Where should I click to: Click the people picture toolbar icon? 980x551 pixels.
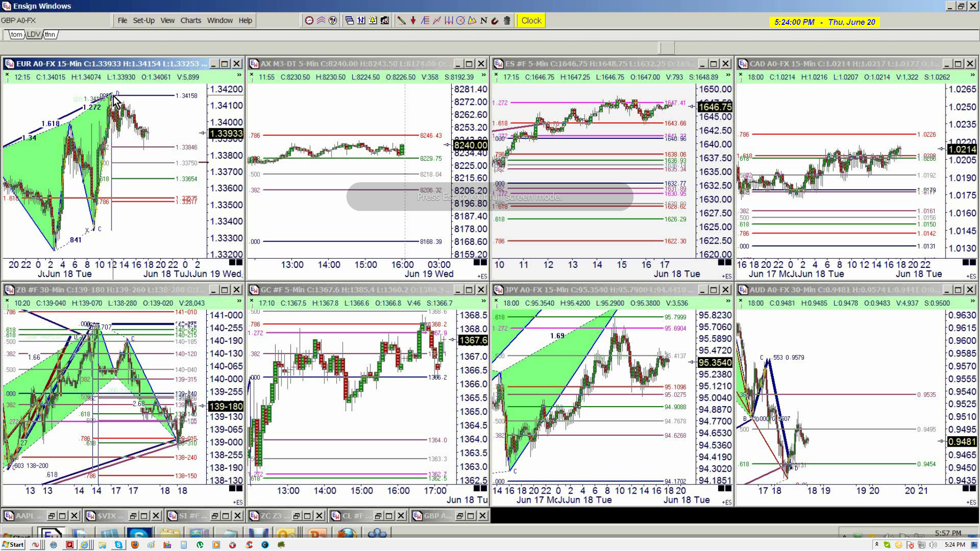[x=385, y=21]
